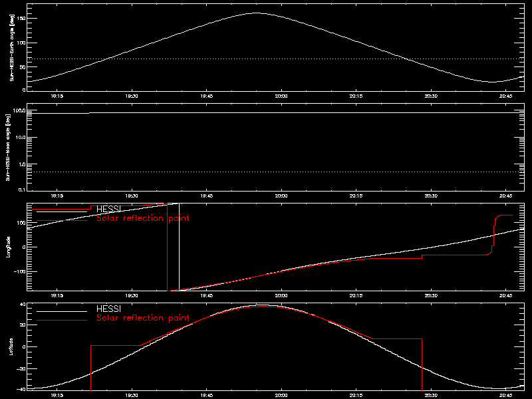Image resolution: width=532 pixels, height=399 pixels.
Task: Select the 0 tick on Latitude axis
Action: (24, 346)
